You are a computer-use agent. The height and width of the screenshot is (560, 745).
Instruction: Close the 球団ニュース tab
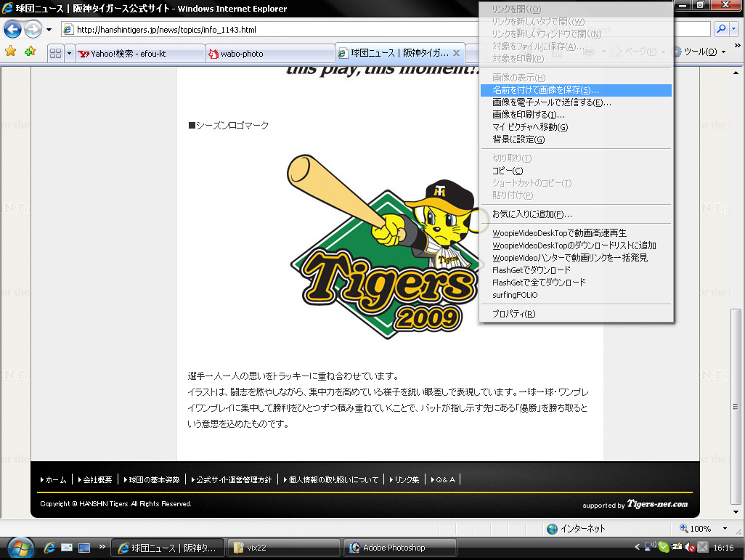(x=456, y=53)
